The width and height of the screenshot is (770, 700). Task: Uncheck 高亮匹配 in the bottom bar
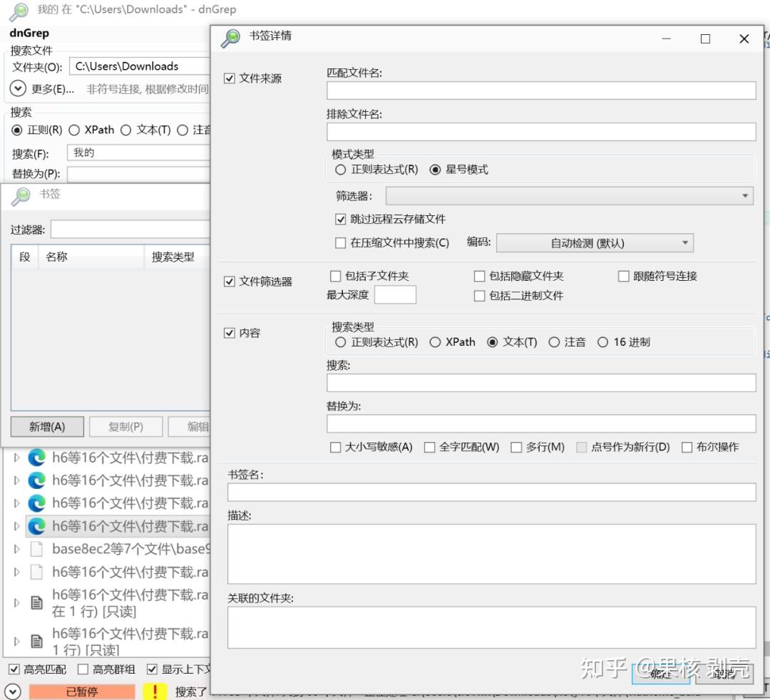pyautogui.click(x=16, y=669)
